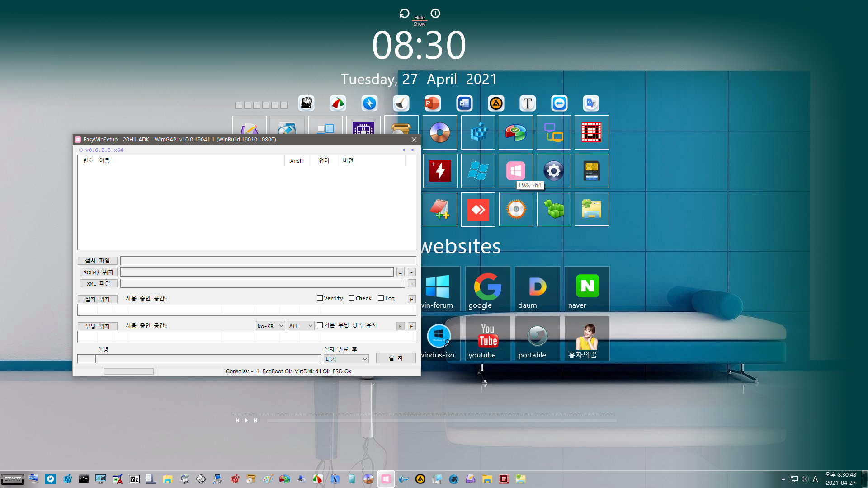Click the media player seek bar
Viewport: 868px width, 488px height.
[x=441, y=421]
